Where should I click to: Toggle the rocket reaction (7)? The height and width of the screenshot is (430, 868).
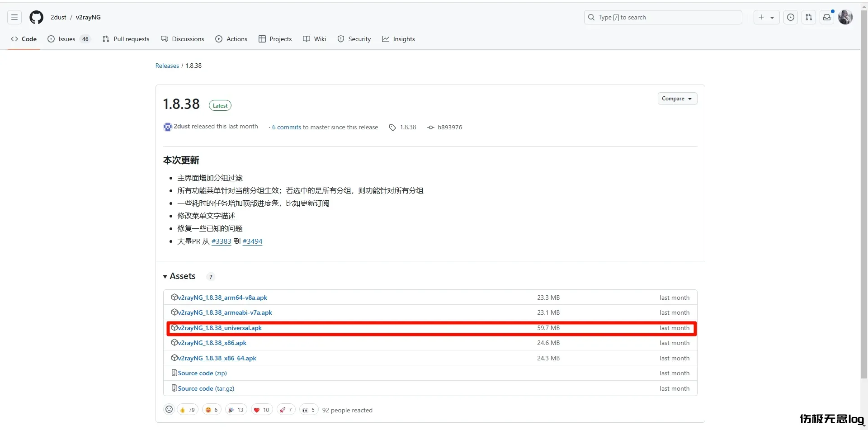[x=286, y=410]
